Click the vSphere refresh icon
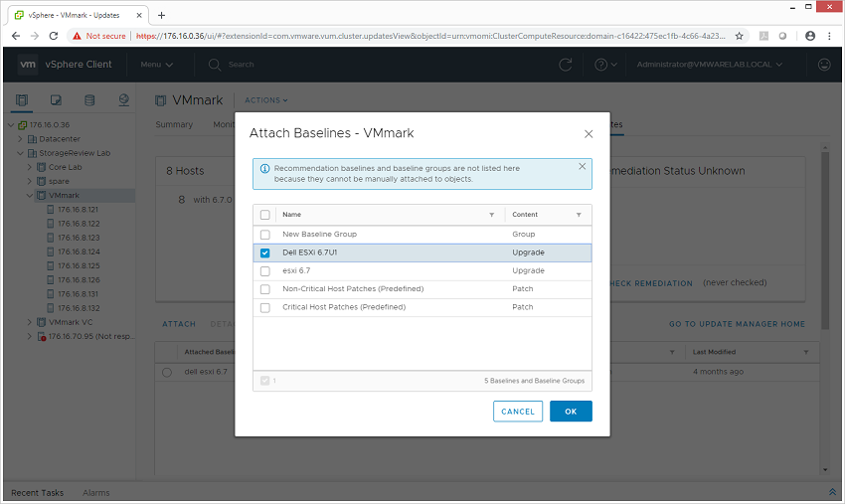Screen dimensions: 845x504 point(565,65)
